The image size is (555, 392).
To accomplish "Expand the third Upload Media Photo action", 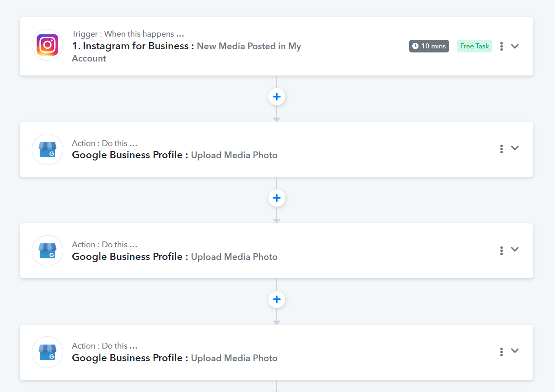I will pos(515,351).
